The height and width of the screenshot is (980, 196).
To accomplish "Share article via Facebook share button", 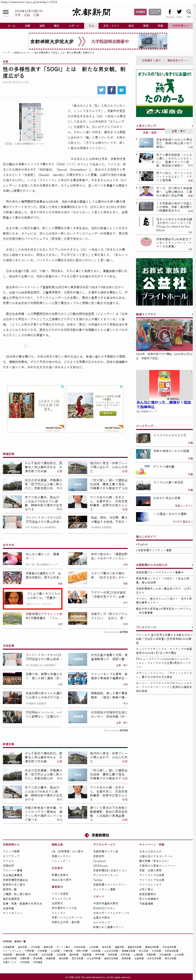I will pyautogui.click(x=111, y=90).
